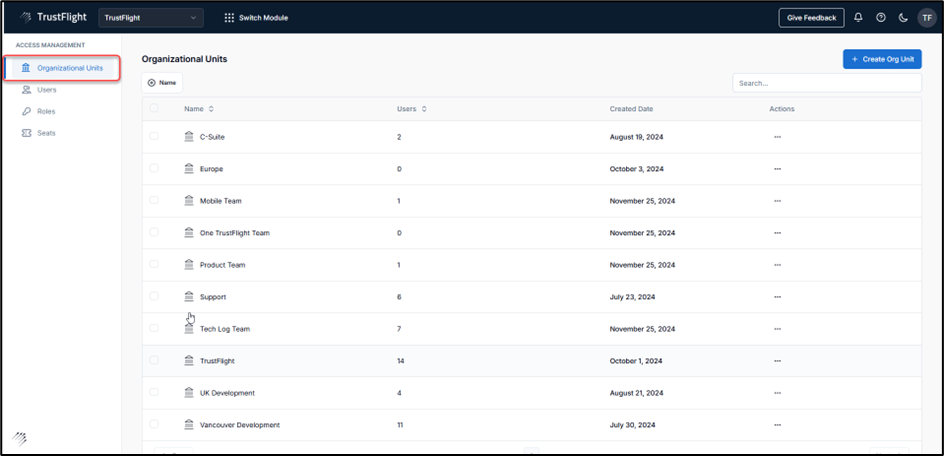Open the help question mark icon
Viewport: 944px width, 456px height.
[x=881, y=17]
